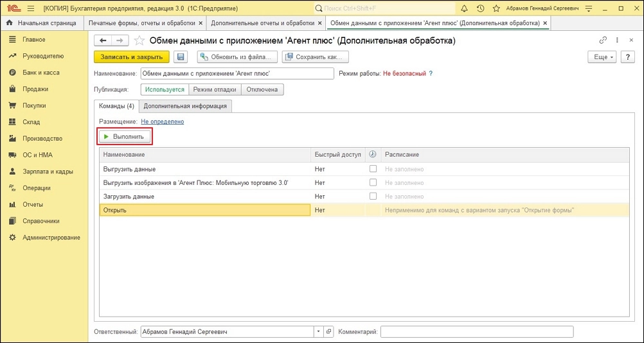Toggle schedule checkbox for Выгрузить данные
Viewport: 644px width, 343px height.
pyautogui.click(x=373, y=169)
